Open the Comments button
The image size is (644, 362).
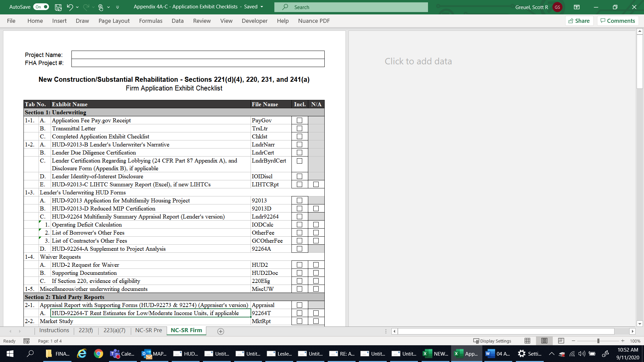pyautogui.click(x=618, y=21)
